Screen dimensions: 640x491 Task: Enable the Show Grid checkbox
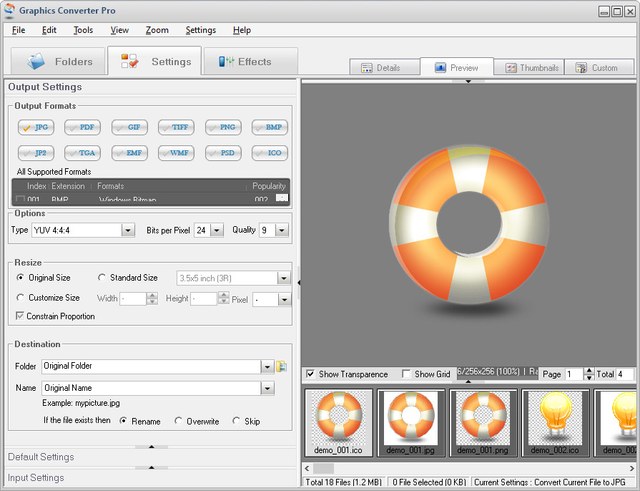click(x=407, y=374)
